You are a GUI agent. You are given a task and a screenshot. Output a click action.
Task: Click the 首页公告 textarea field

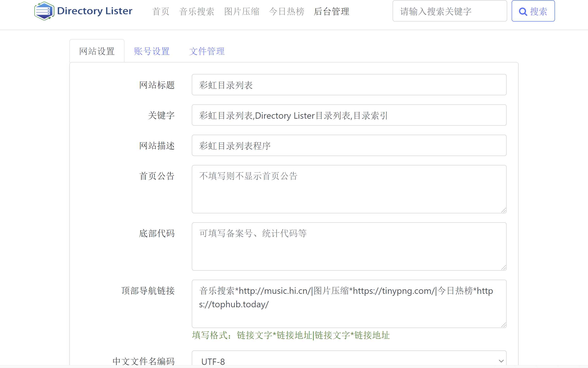349,190
